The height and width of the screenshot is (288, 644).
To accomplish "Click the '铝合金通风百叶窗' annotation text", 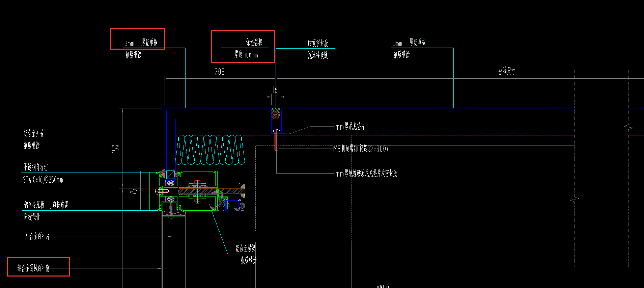I will [x=34, y=268].
